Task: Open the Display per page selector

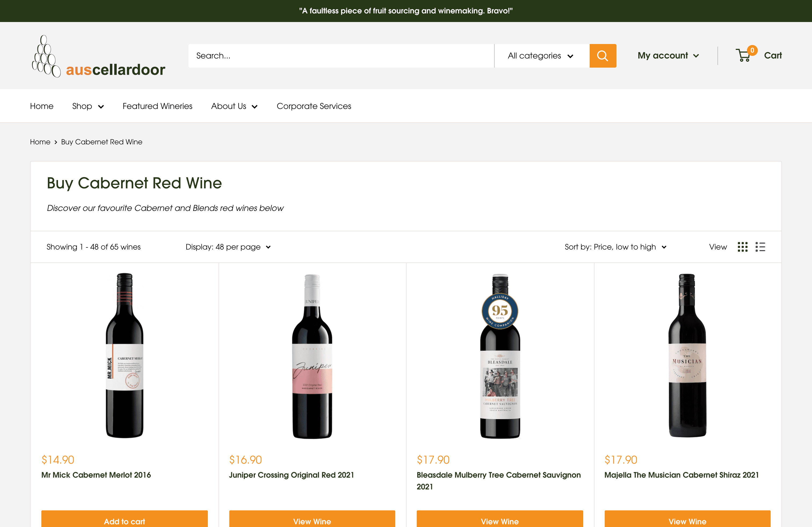Action: (x=228, y=247)
